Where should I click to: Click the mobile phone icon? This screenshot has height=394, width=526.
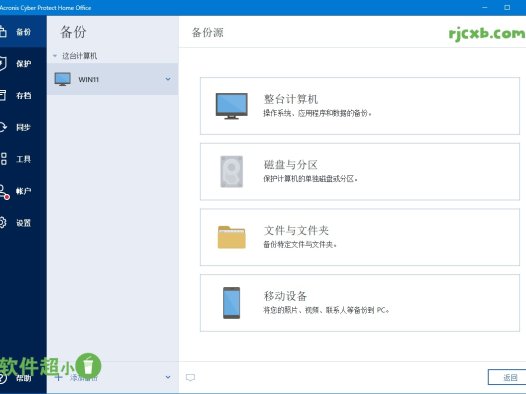point(231,303)
